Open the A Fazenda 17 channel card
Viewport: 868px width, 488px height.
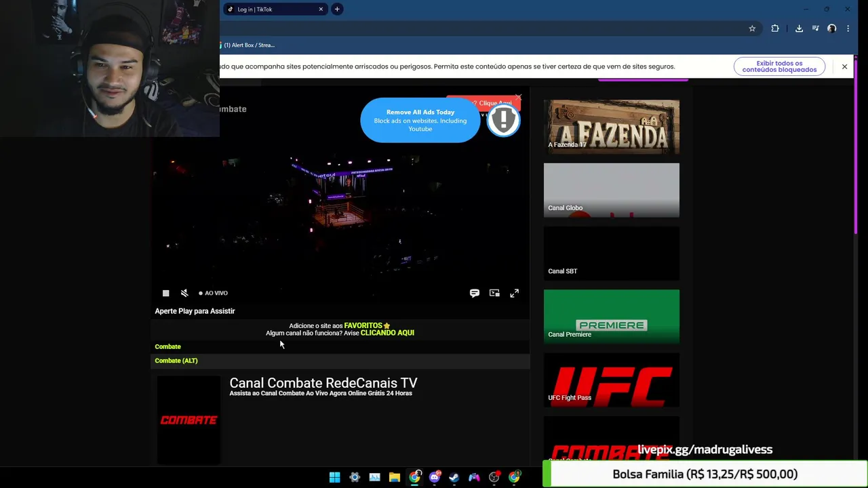click(x=611, y=127)
